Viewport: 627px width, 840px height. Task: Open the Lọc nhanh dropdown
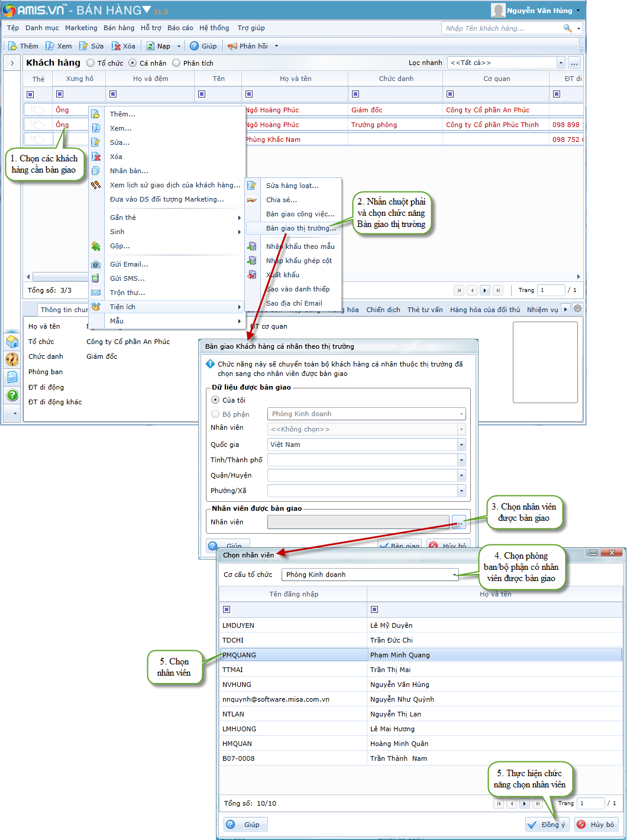(x=560, y=63)
